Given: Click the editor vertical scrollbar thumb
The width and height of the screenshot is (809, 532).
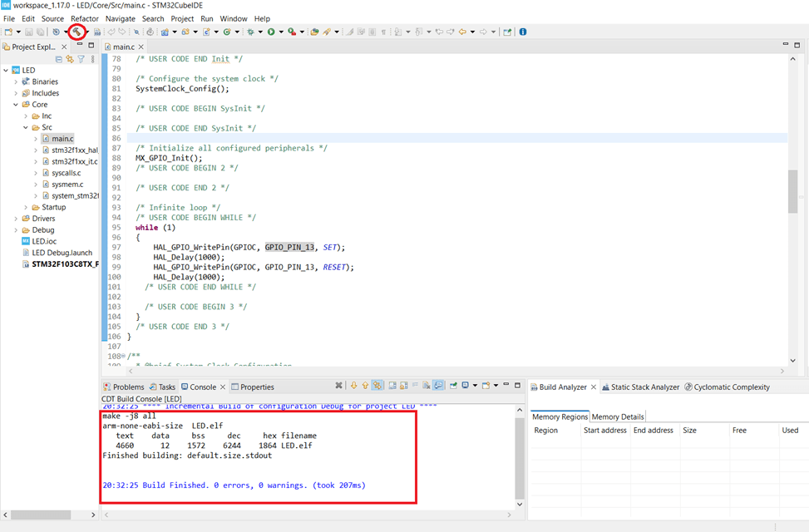Looking at the screenshot, I should [x=792, y=191].
